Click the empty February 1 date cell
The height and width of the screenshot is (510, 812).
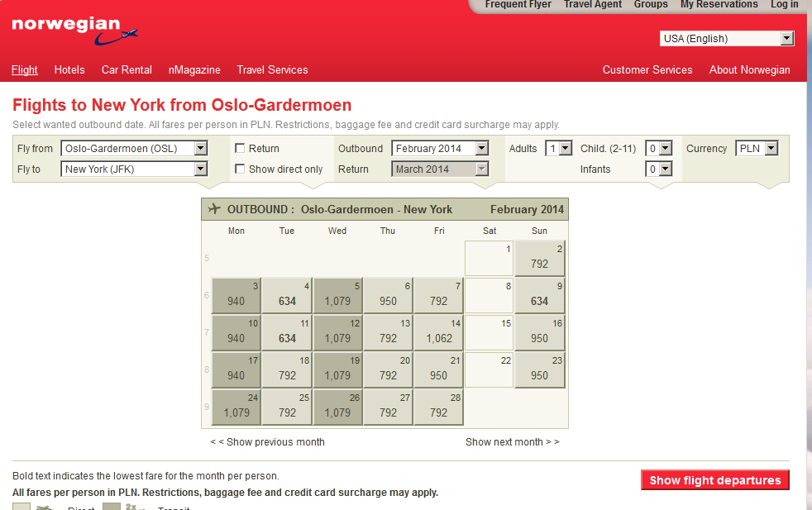[489, 258]
